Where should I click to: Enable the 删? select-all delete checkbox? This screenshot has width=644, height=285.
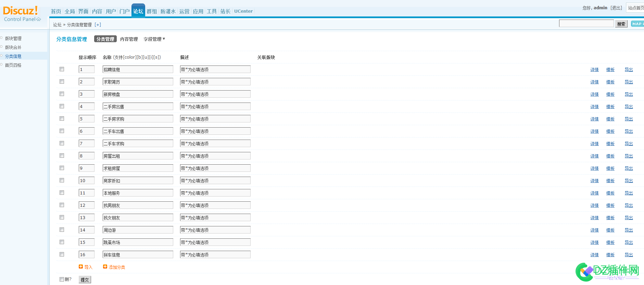(62, 279)
